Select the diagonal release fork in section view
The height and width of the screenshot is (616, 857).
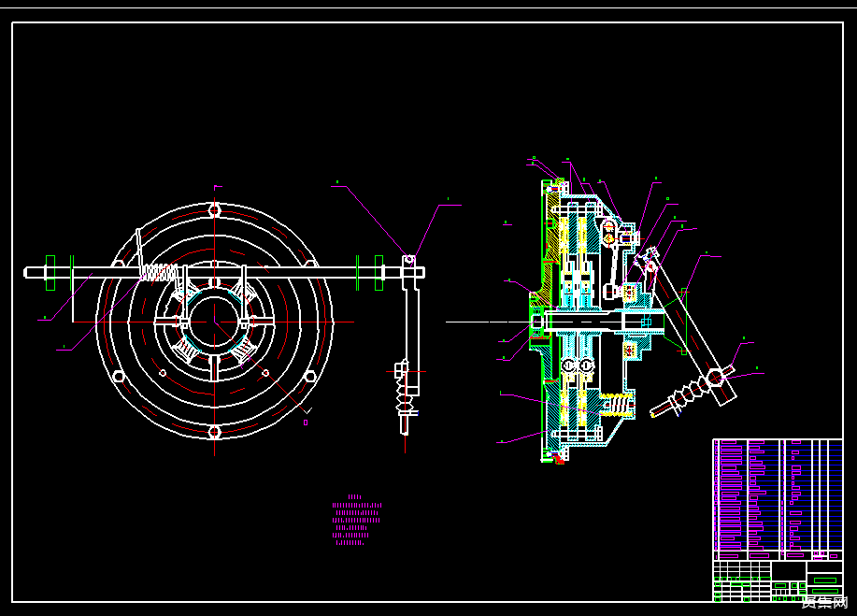pyautogui.click(x=688, y=326)
